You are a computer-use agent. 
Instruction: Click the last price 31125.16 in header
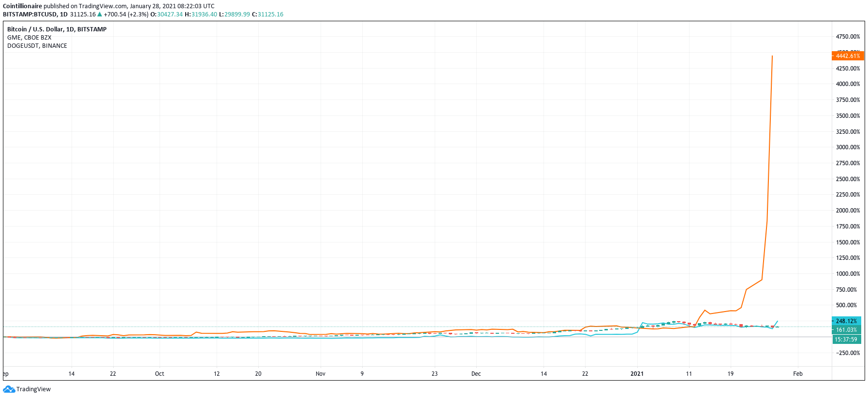pos(83,14)
